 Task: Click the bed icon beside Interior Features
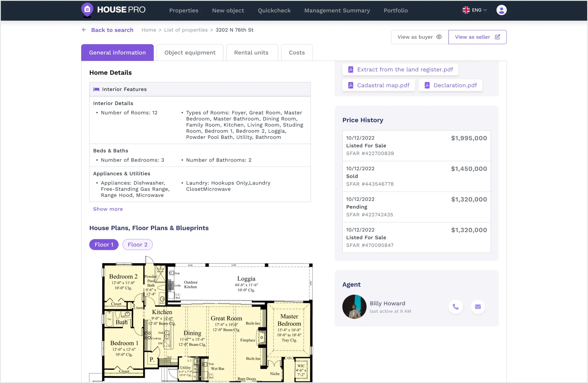coord(96,89)
